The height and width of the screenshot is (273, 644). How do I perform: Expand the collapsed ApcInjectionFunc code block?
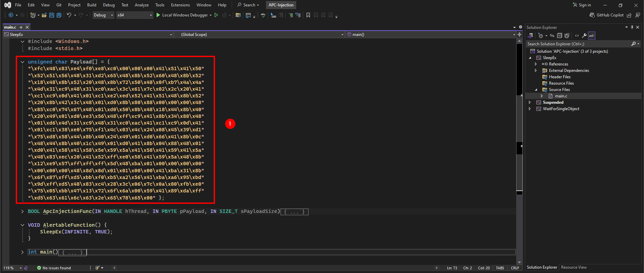22,212
